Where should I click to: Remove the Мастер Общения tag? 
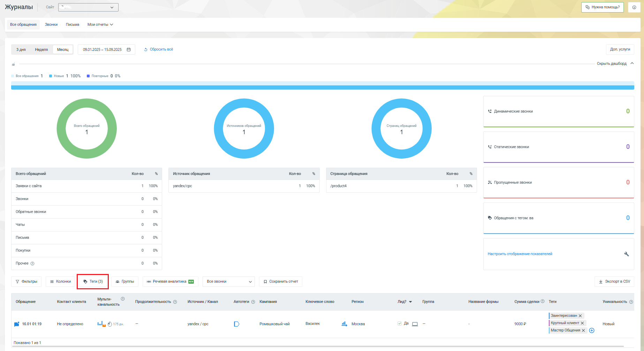click(x=583, y=330)
